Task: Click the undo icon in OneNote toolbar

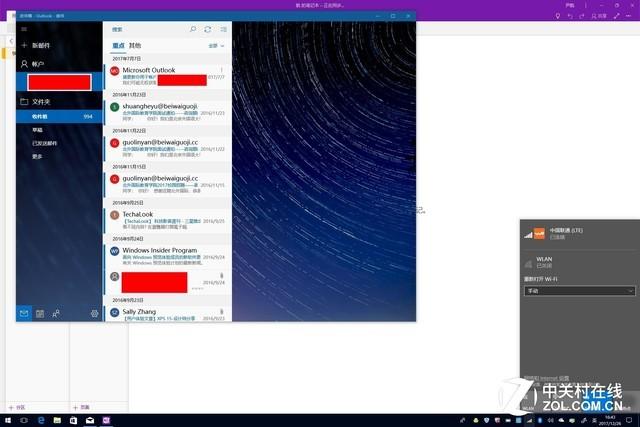Action: [570, 16]
